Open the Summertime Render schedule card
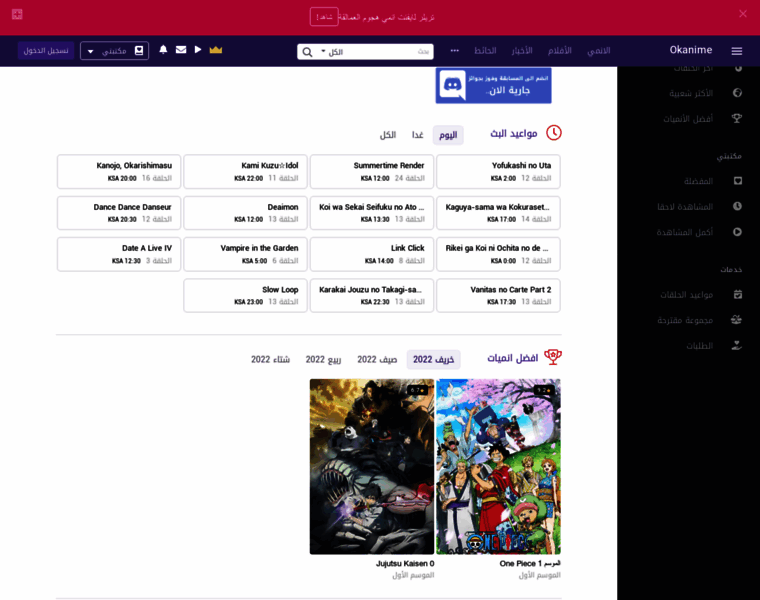760x600 pixels. [372, 172]
